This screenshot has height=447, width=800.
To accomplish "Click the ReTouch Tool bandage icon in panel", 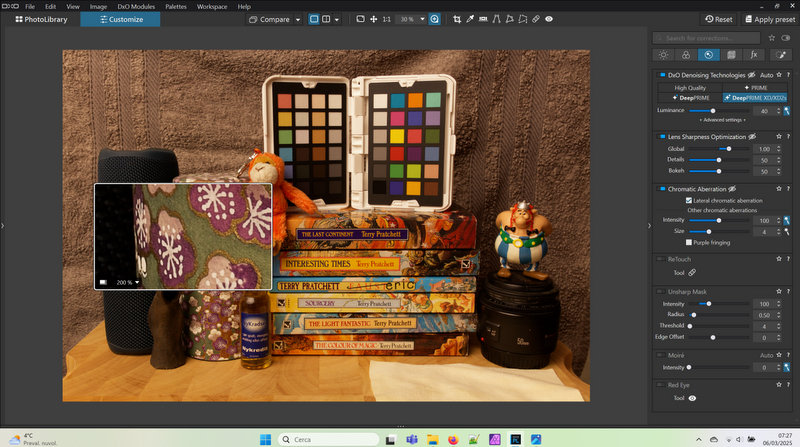I will tap(692, 272).
